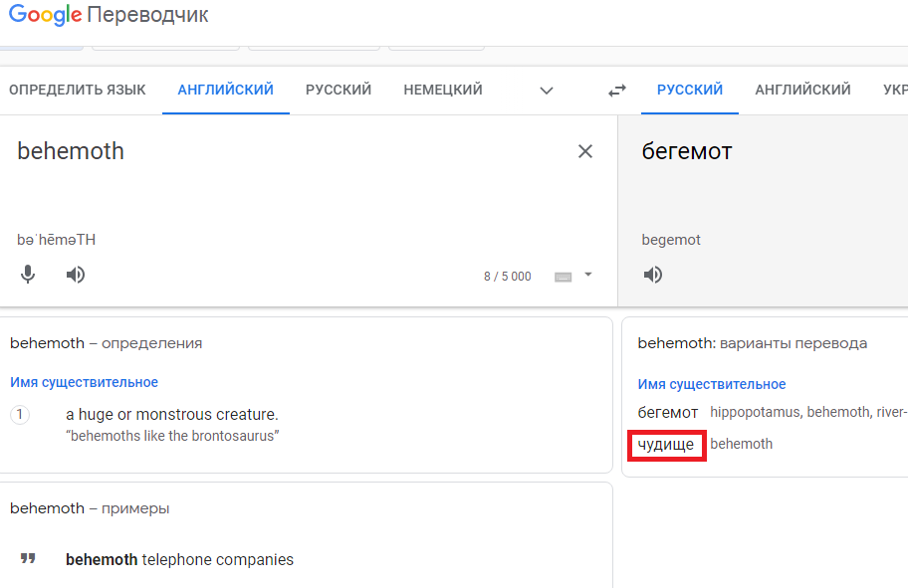This screenshot has width=908, height=588.
Task: Select Русский as target language
Action: point(690,90)
